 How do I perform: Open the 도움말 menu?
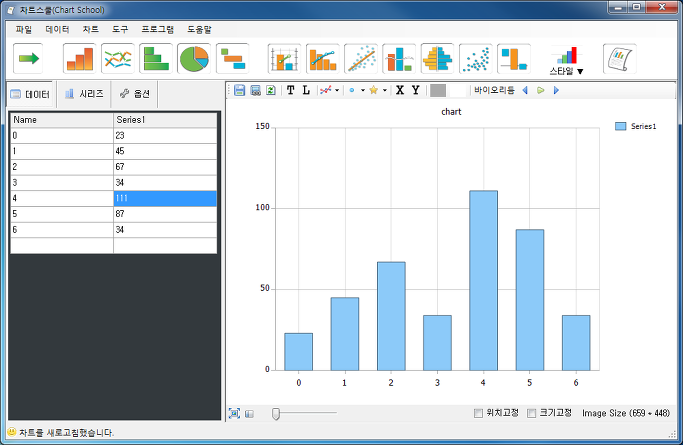[x=199, y=29]
